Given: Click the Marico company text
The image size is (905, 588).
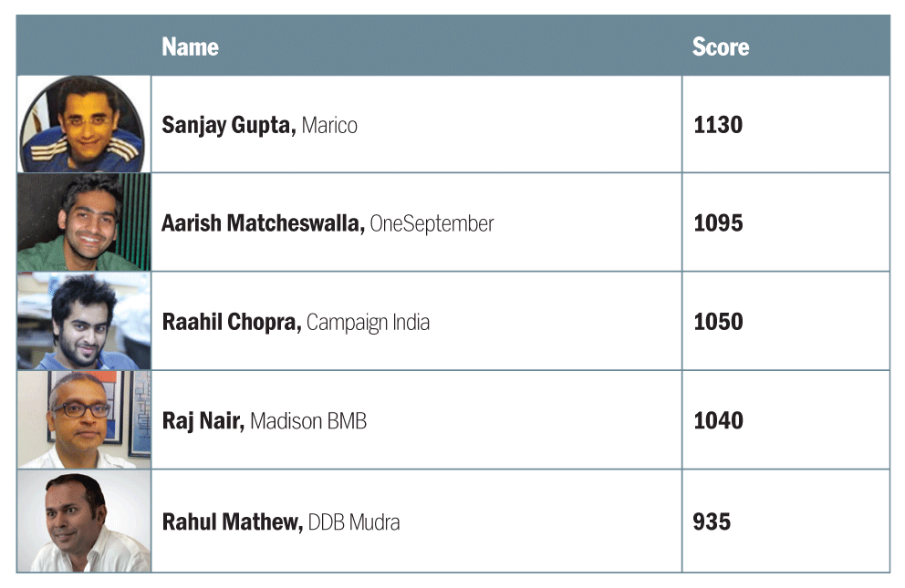Looking at the screenshot, I should pos(329,125).
